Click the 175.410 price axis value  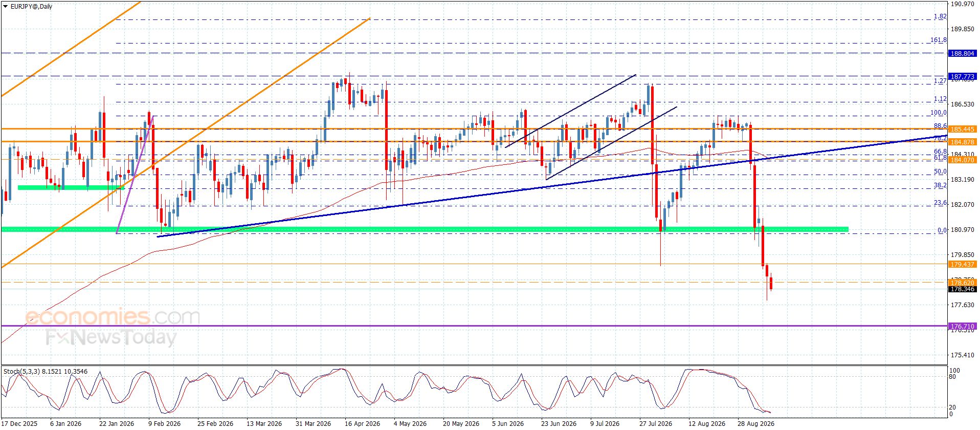[x=962, y=355]
